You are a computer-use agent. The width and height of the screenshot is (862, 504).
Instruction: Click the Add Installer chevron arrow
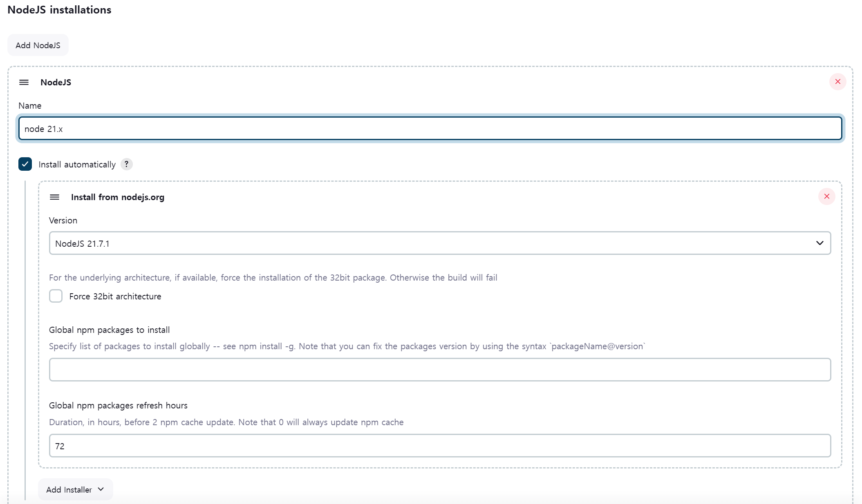click(101, 489)
